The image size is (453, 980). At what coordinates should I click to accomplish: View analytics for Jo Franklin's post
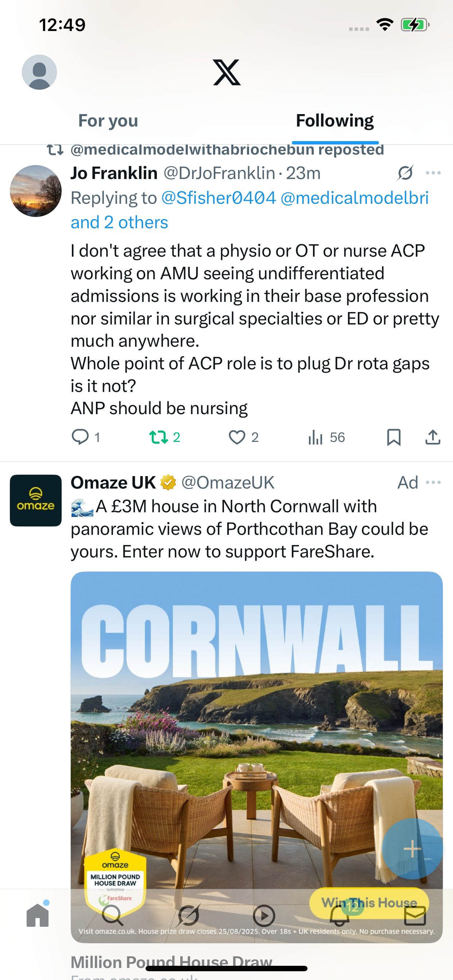click(316, 437)
